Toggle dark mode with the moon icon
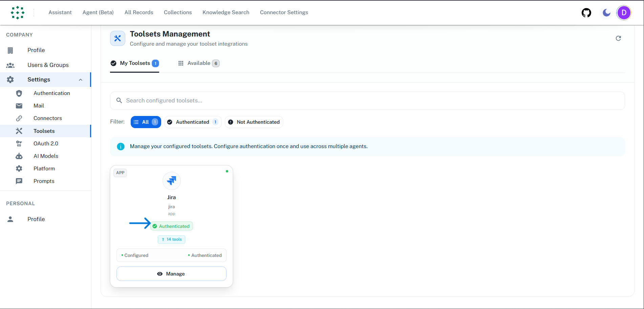 tap(606, 13)
